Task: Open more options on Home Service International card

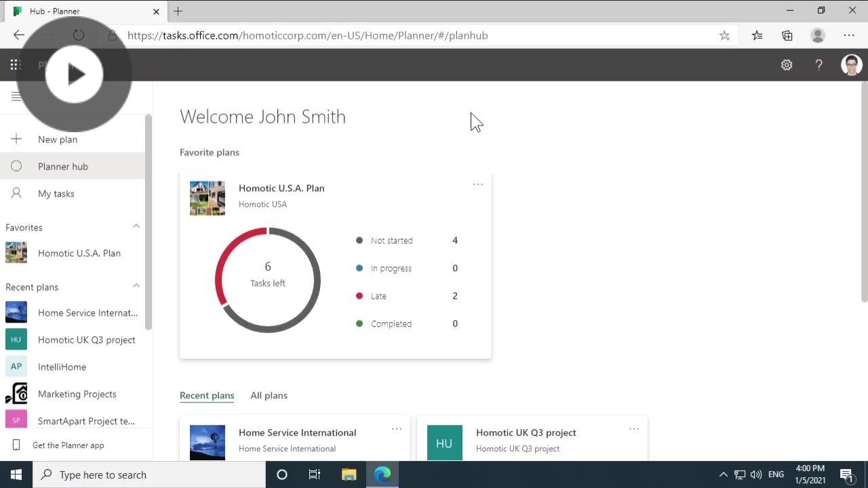Action: 397,429
